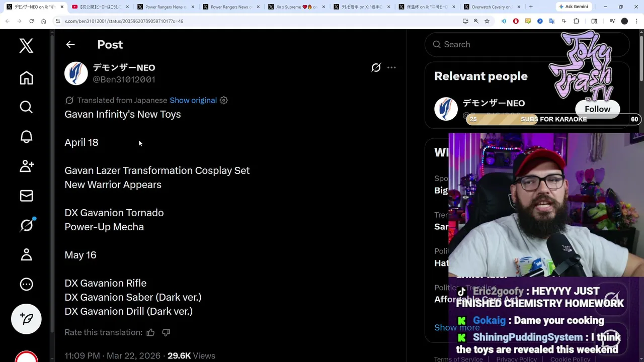Image resolution: width=644 pixels, height=362 pixels.
Task: Open More options circle in sidebar
Action: pos(26,284)
